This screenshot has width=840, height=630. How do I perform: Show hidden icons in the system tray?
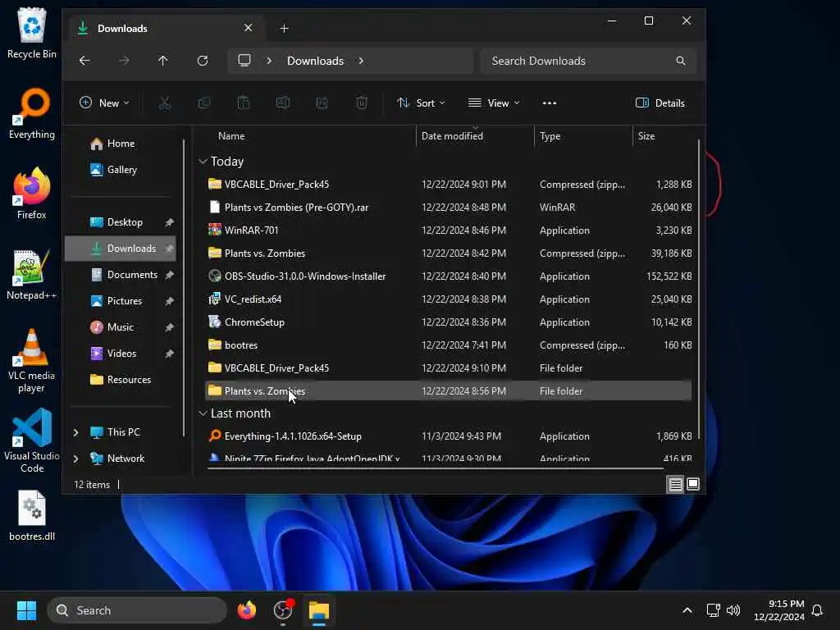687,610
